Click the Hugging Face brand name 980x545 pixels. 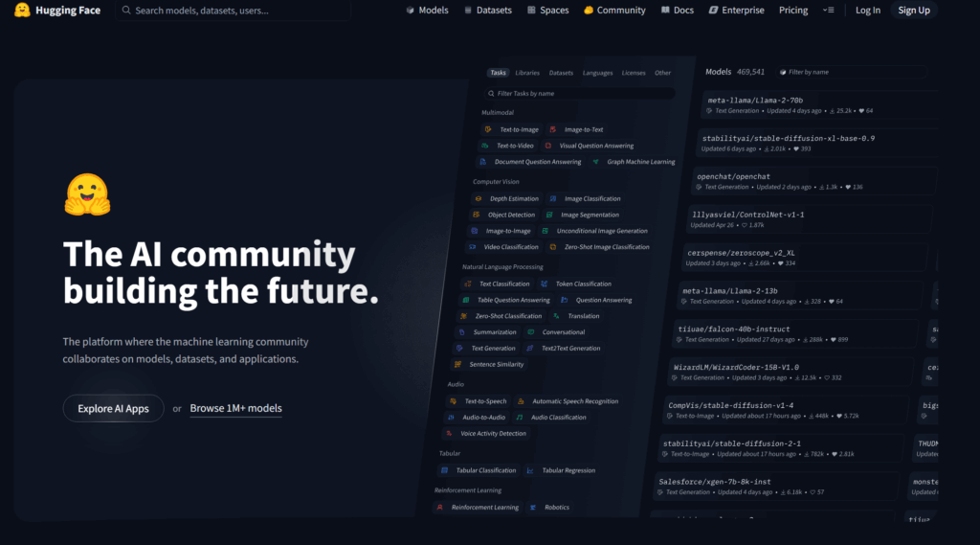pos(68,10)
